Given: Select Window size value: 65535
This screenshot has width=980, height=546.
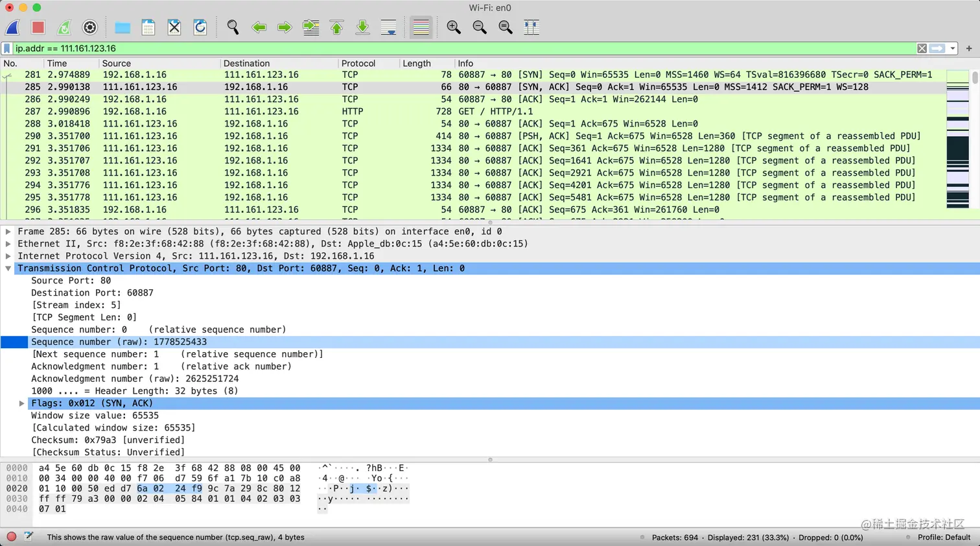Looking at the screenshot, I should 95,416.
